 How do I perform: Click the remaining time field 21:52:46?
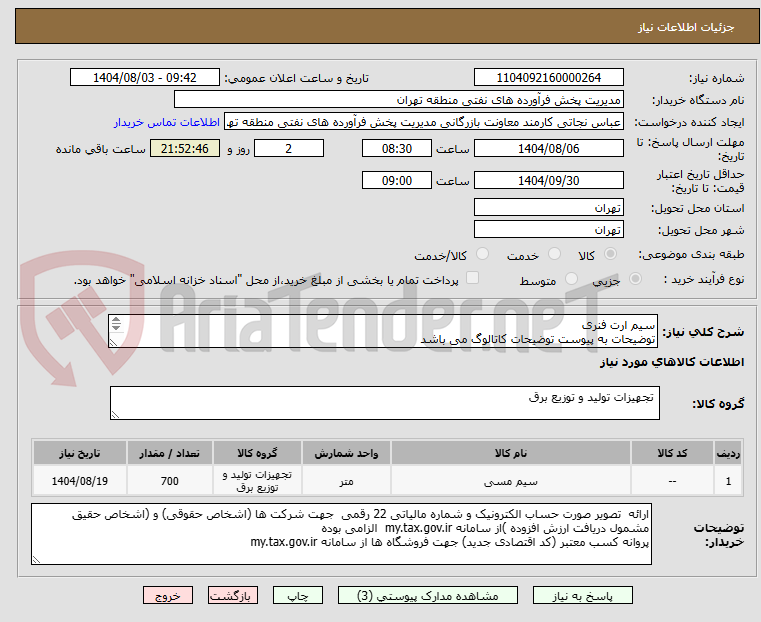tap(185, 148)
